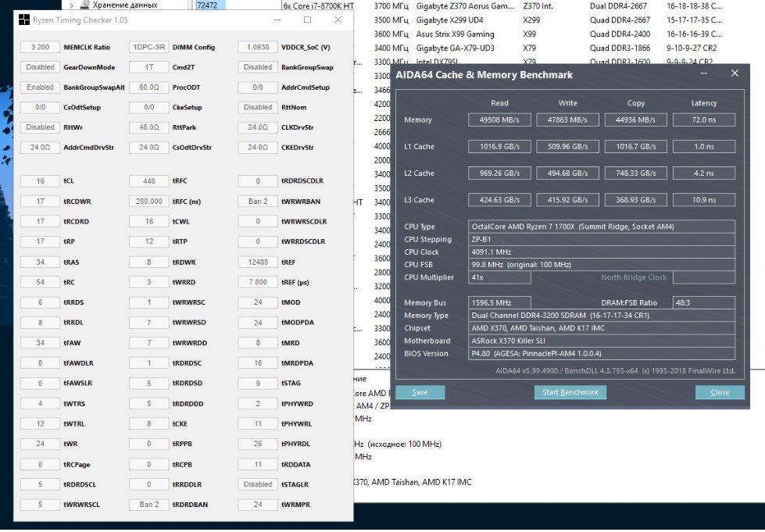Click the DIMM Config field 1DPC-SR
The image size is (765, 532).
(148, 48)
